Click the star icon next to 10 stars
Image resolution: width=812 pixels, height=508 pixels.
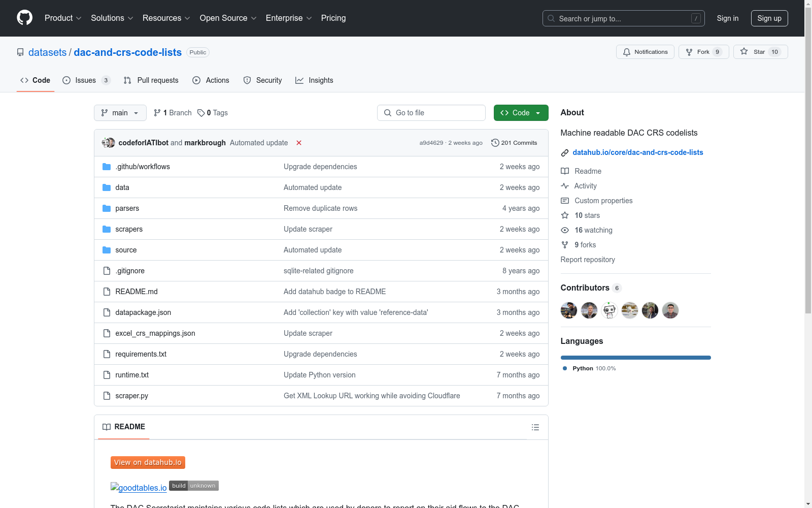point(565,215)
